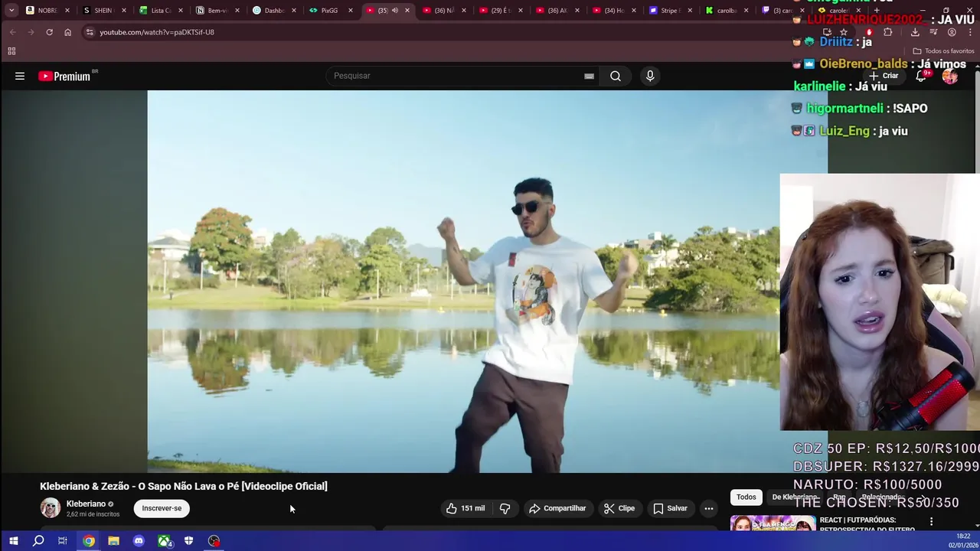
Task: Close the Stripe tab
Action: (691, 11)
